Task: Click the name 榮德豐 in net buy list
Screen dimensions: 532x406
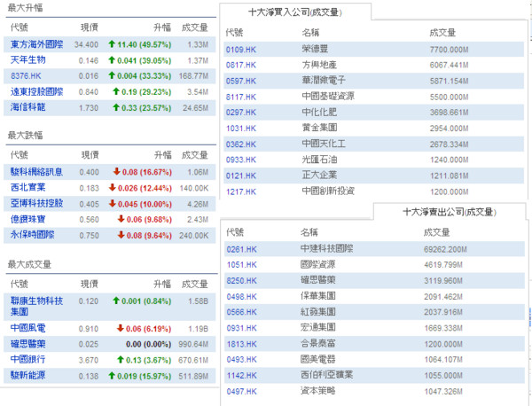Action: pos(315,49)
